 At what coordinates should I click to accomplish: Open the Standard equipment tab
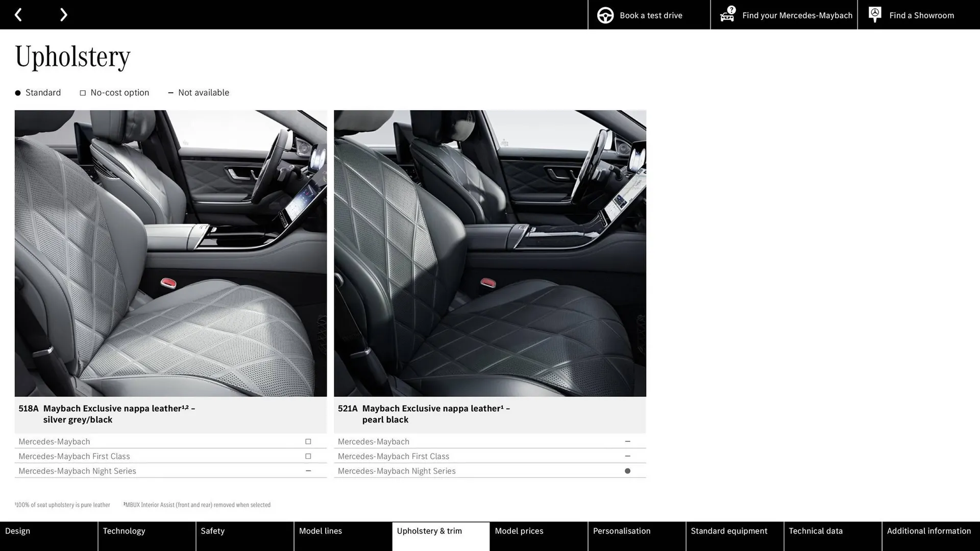click(735, 536)
